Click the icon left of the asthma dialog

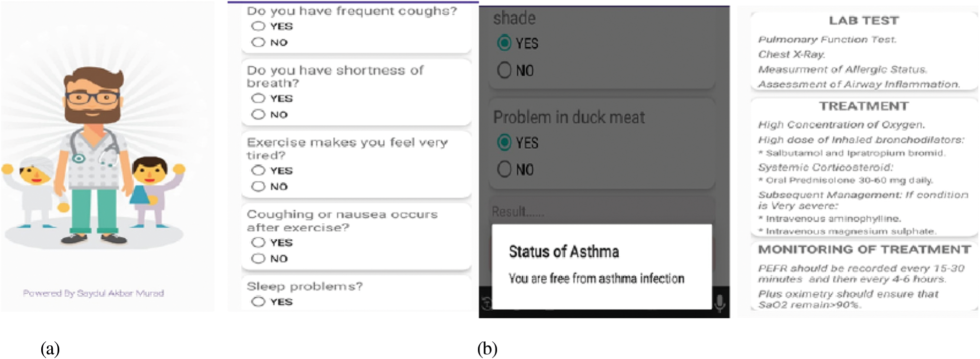tap(486, 303)
